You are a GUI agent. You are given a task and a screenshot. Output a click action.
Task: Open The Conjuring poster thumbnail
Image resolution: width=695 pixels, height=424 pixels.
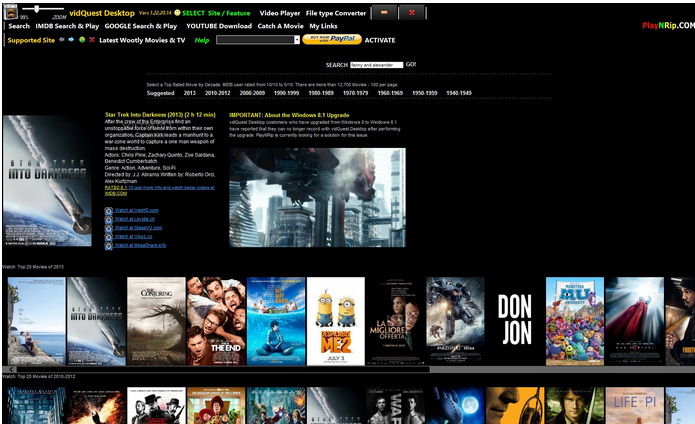click(156, 321)
